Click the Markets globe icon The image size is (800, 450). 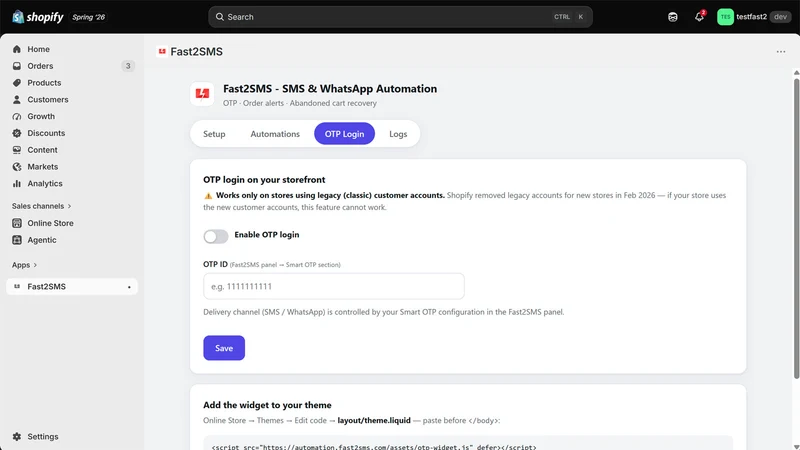pos(17,167)
